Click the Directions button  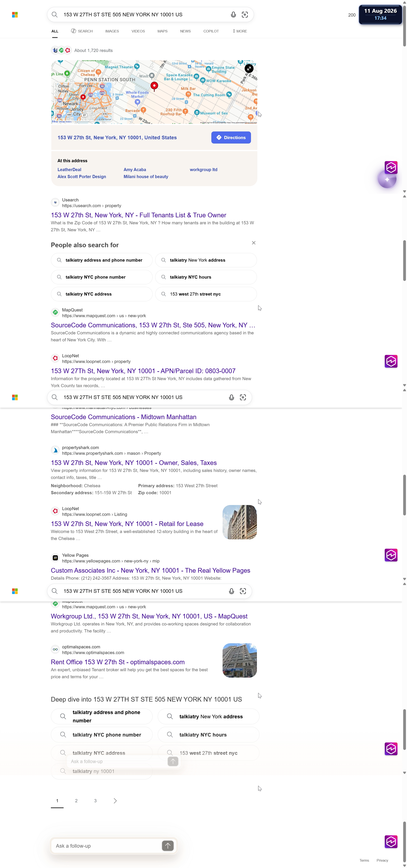231,137
